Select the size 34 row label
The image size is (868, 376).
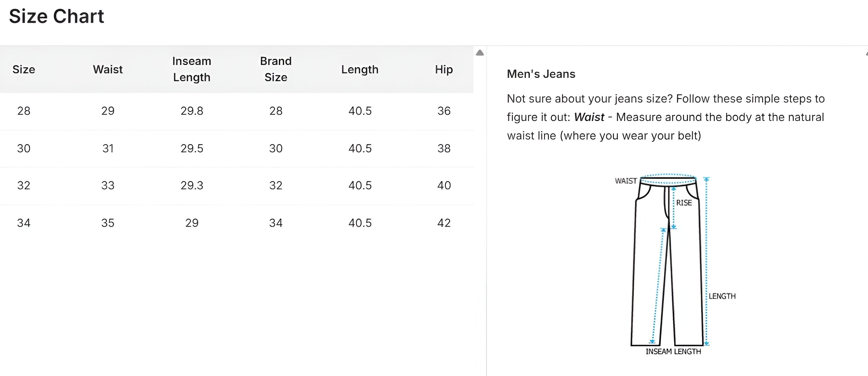coord(24,223)
